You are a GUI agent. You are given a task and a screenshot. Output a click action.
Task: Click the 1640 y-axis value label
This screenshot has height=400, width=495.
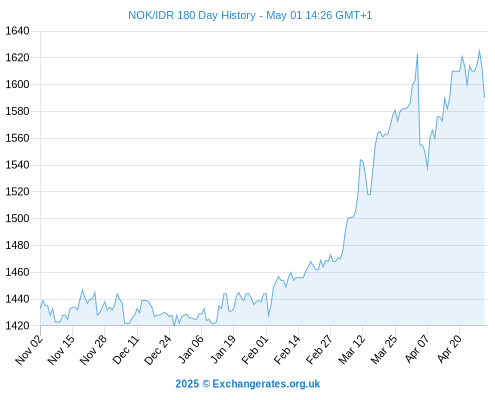[x=17, y=31]
